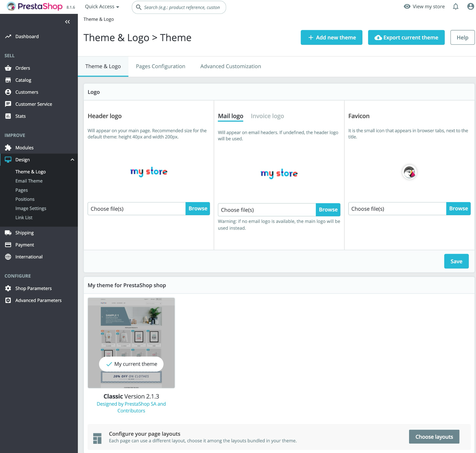The height and width of the screenshot is (453, 476).
Task: Click the Add new theme button
Action: point(331,37)
